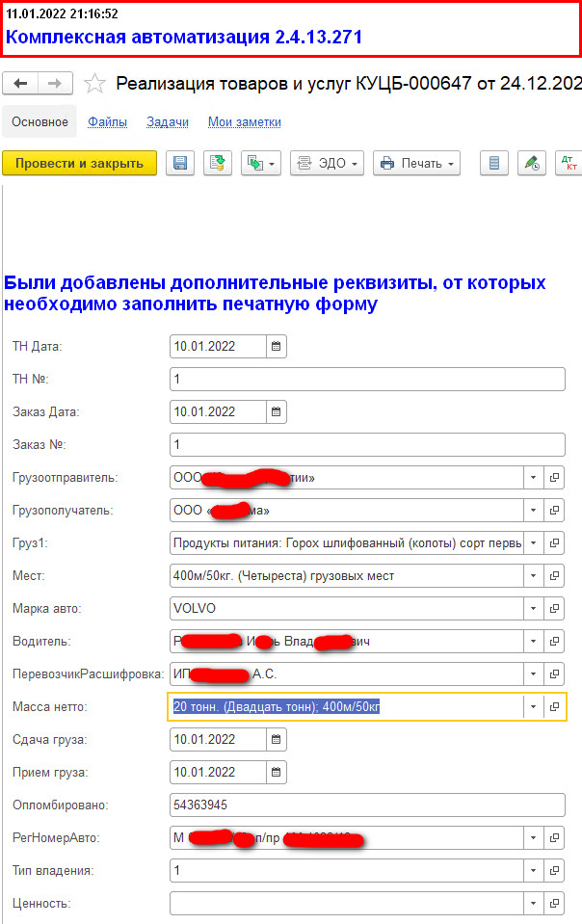Open the Марка авто dropdown list

coord(534,608)
